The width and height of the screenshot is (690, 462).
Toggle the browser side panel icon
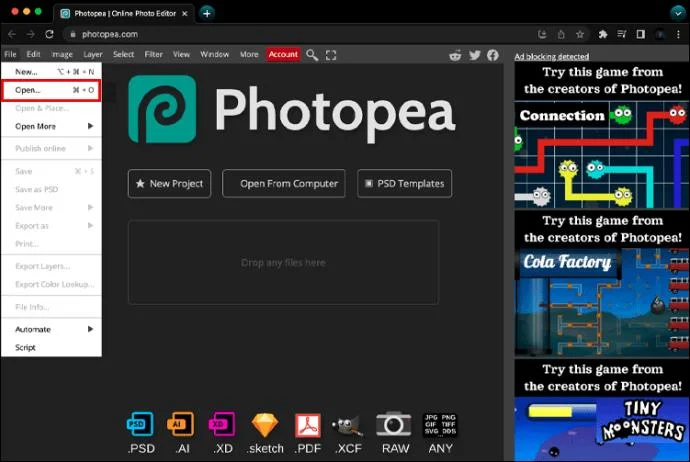point(641,34)
